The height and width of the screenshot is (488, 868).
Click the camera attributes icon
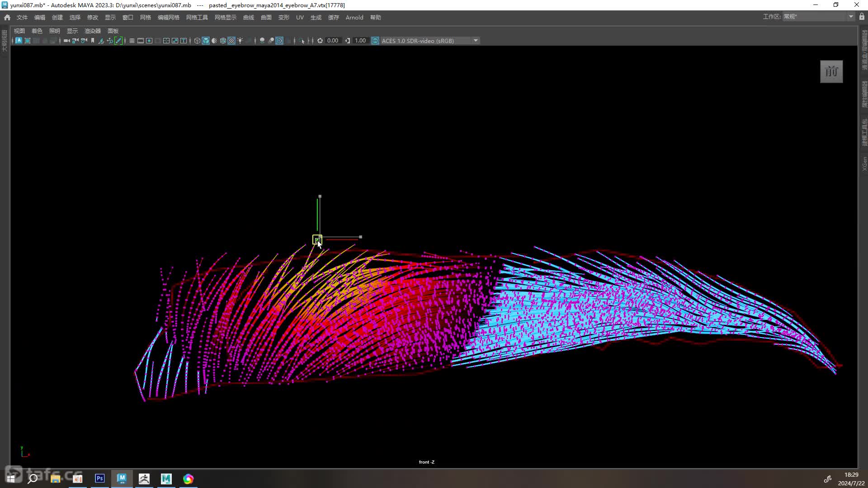coord(84,41)
